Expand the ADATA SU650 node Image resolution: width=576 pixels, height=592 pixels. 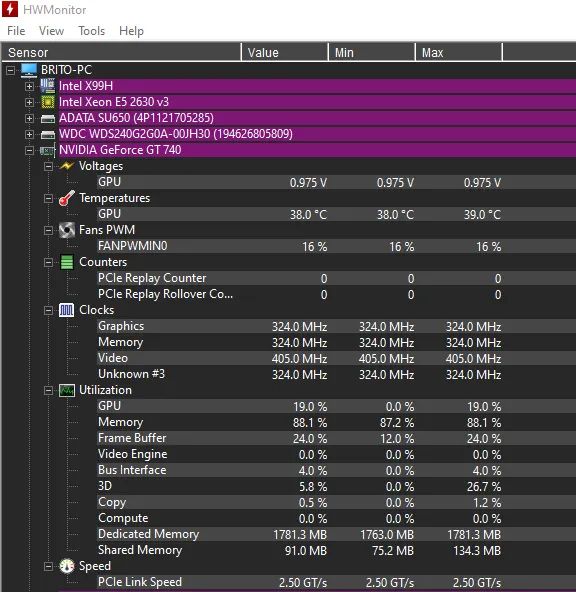point(29,119)
